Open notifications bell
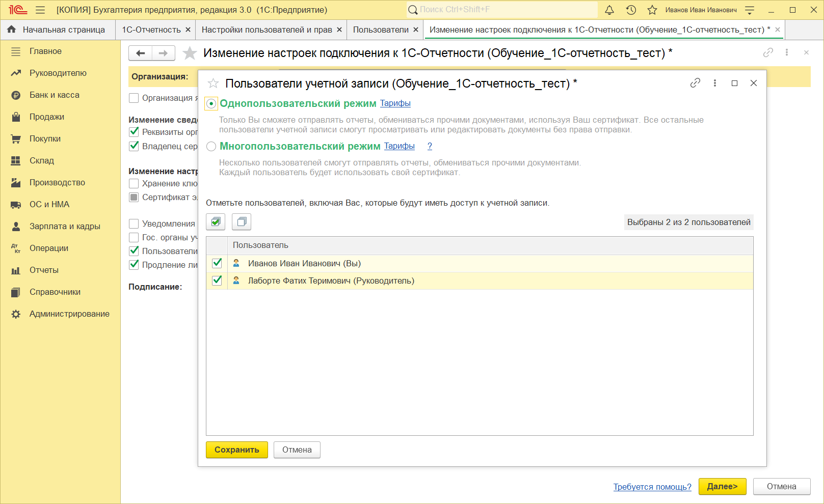Viewport: 824px width, 504px height. (609, 10)
